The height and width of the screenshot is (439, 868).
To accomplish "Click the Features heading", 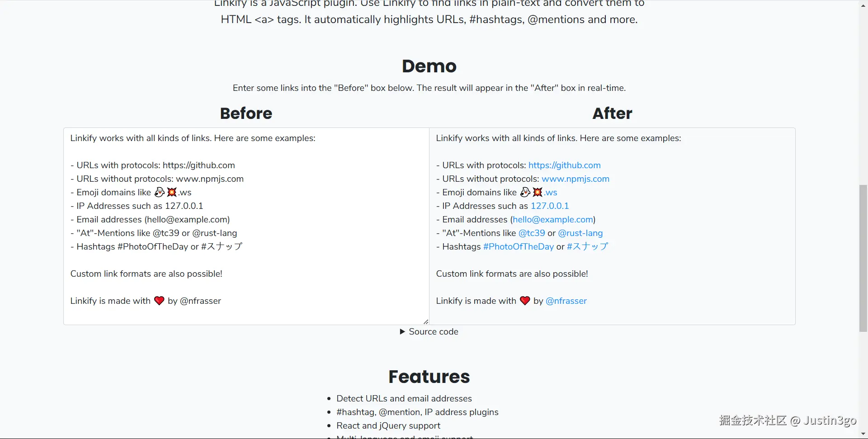I will point(429,377).
